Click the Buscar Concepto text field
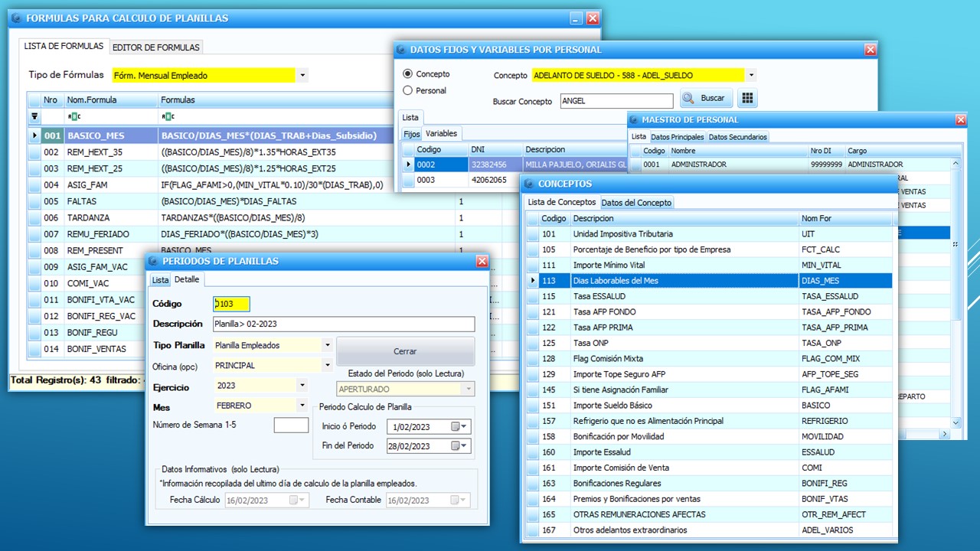The image size is (980, 551). (616, 101)
